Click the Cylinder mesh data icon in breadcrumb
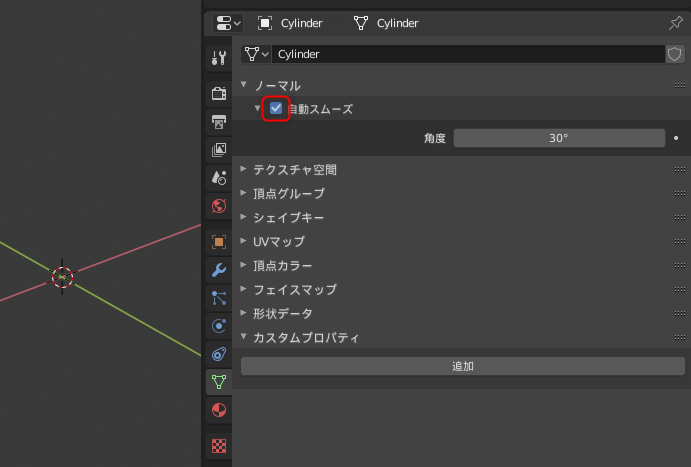The width and height of the screenshot is (691, 467). click(x=361, y=23)
